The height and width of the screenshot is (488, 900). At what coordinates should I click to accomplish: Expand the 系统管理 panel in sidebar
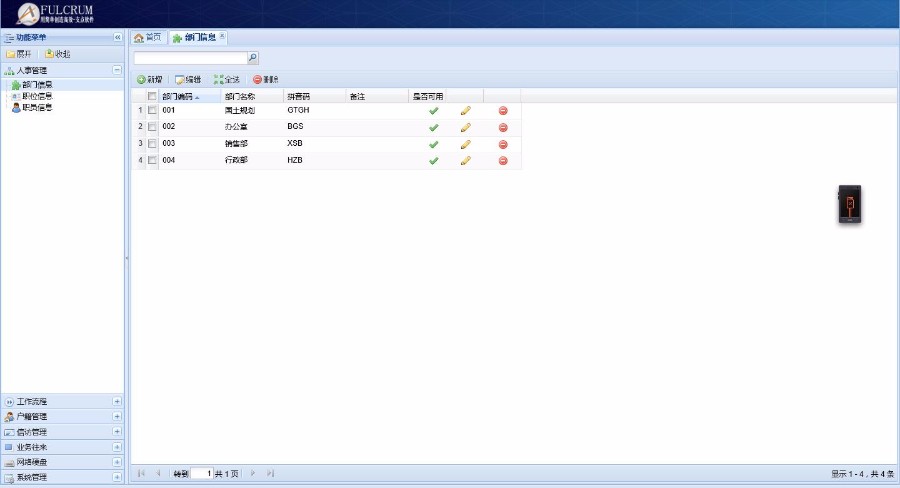pos(117,478)
